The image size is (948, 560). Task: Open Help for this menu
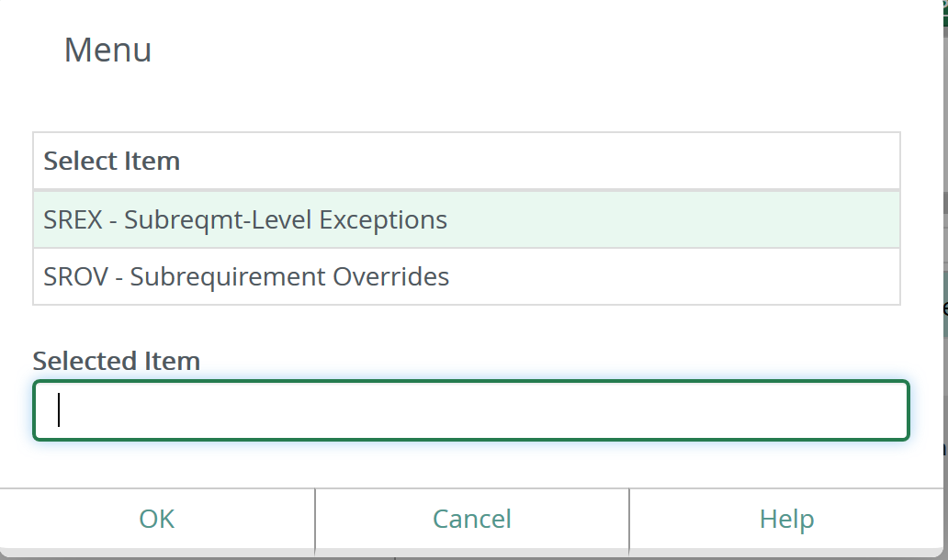[786, 519]
